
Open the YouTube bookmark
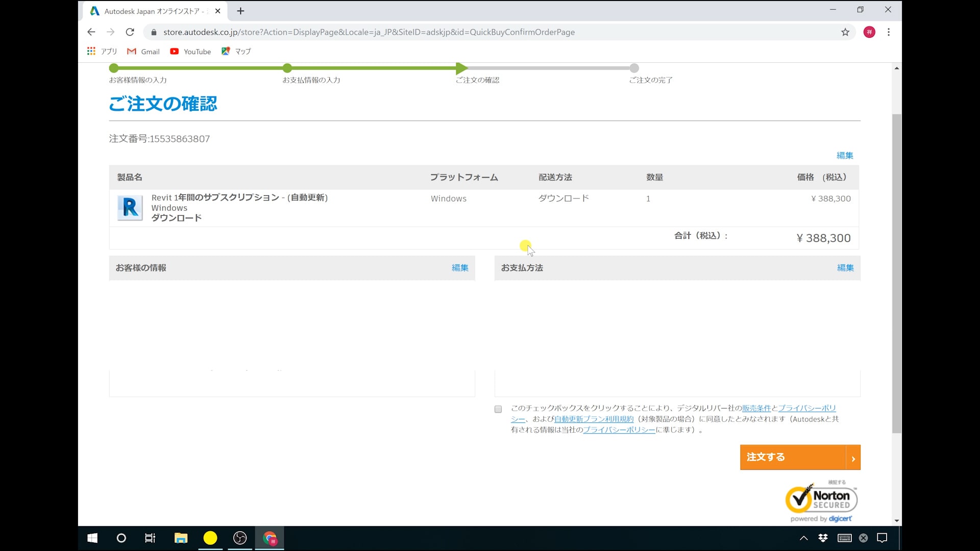[x=190, y=52]
